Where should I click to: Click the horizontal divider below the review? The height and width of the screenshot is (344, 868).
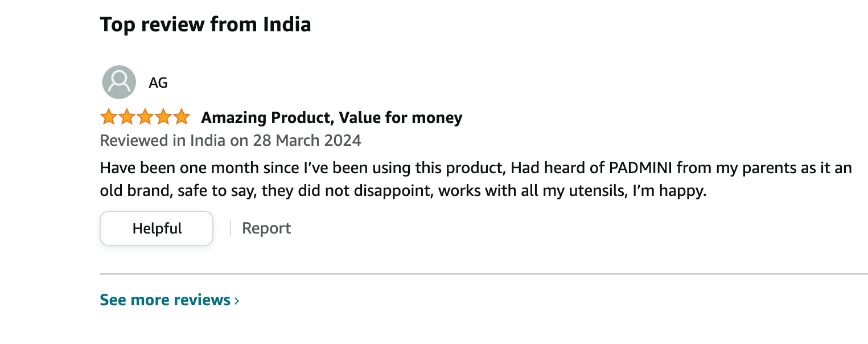tap(484, 274)
